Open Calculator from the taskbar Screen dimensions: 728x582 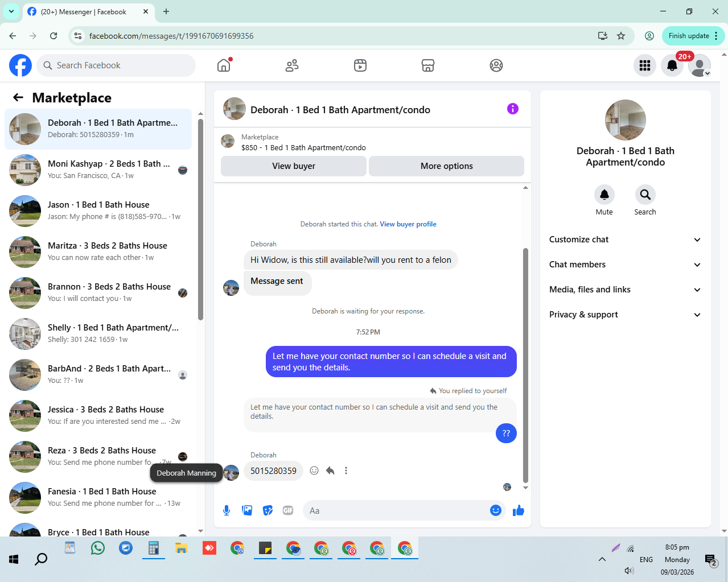point(154,548)
